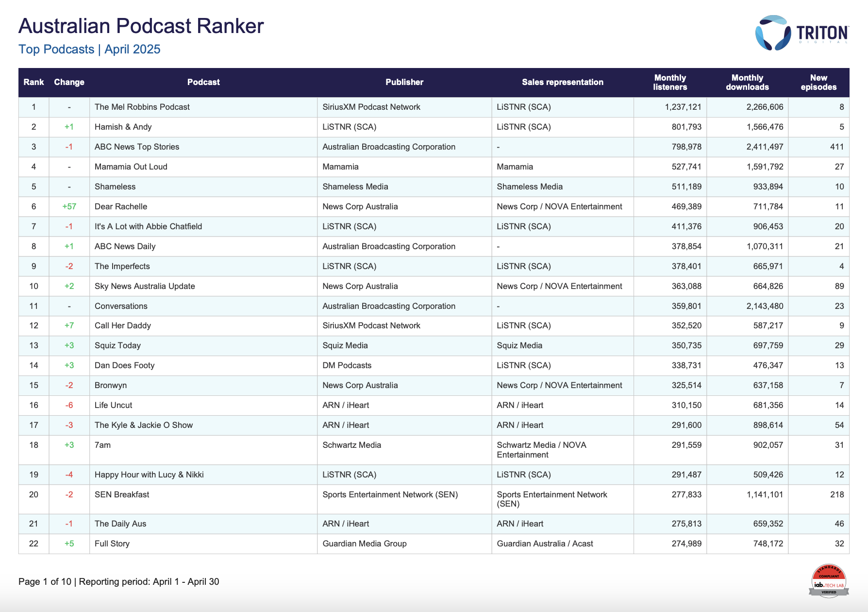Select the +5 change value for Full Story
The height and width of the screenshot is (612, 868).
click(x=69, y=544)
